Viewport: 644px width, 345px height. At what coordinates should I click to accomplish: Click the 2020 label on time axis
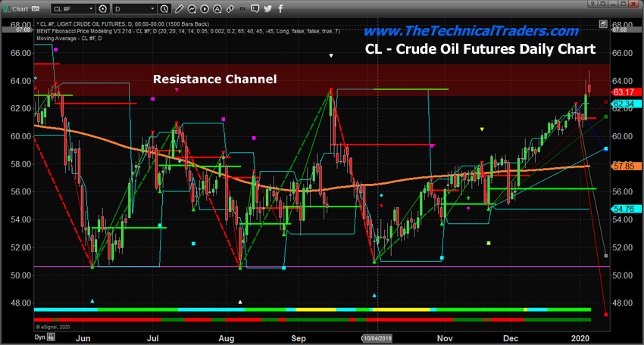click(x=580, y=338)
